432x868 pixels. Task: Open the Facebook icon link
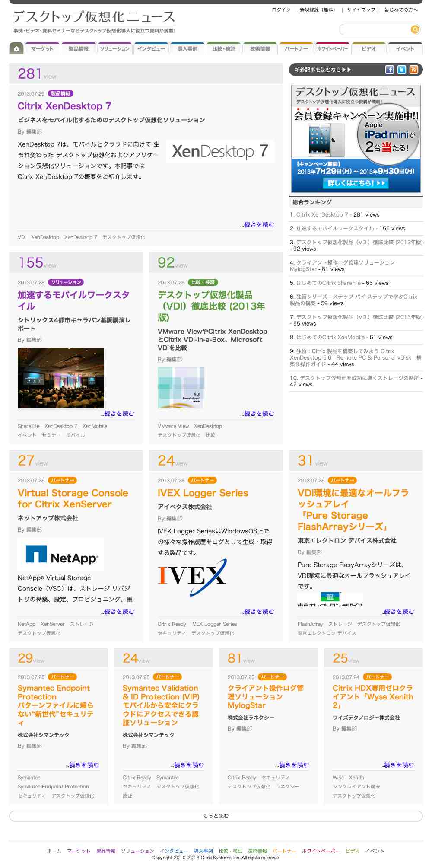click(390, 70)
